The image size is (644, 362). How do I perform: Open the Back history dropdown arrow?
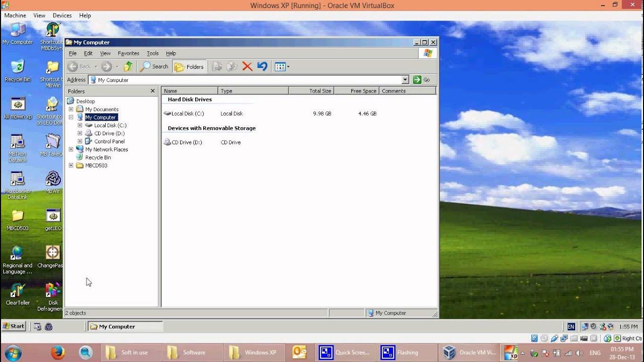tap(96, 66)
